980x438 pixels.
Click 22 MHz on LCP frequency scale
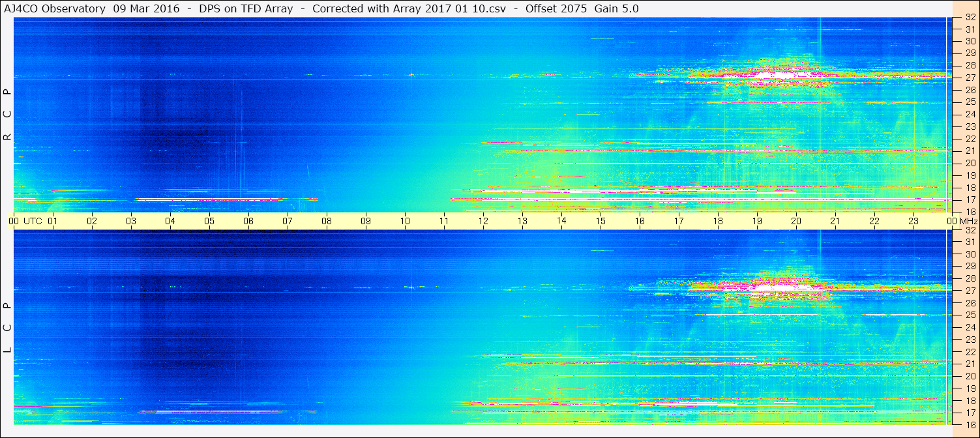(970, 352)
